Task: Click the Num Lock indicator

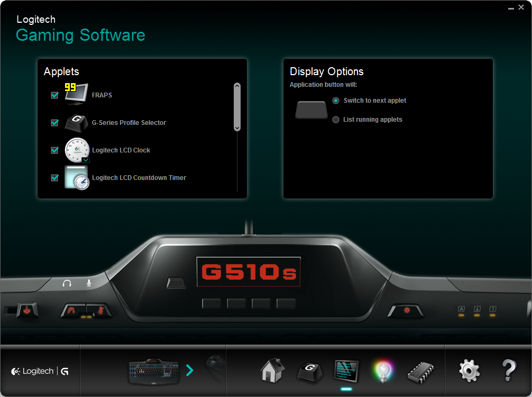Action: pyautogui.click(x=493, y=311)
